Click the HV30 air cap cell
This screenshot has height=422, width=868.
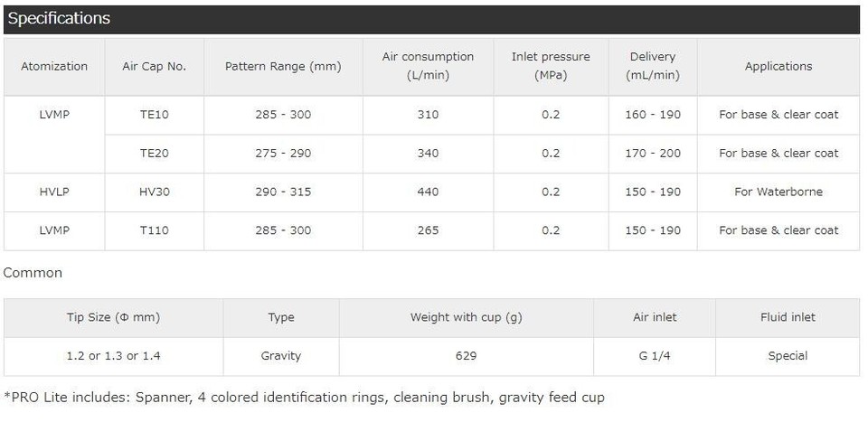[x=155, y=192]
